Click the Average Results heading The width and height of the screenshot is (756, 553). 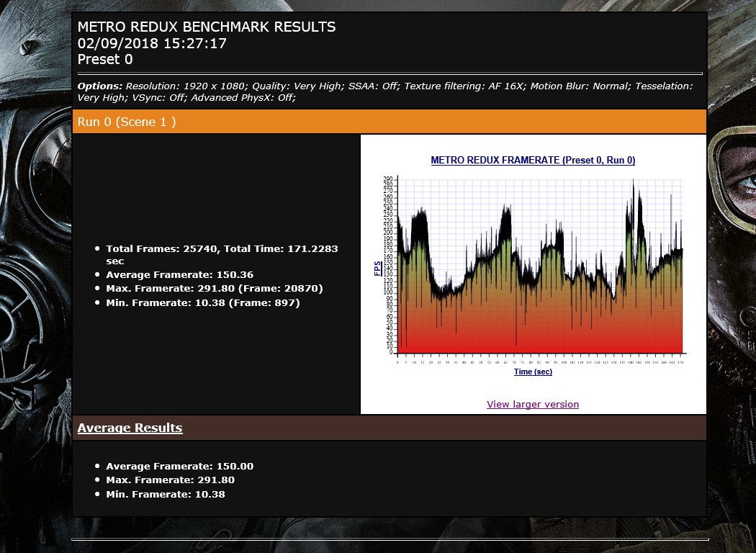[x=130, y=428]
